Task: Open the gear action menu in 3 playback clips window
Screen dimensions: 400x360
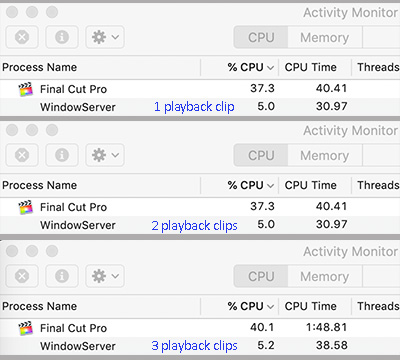Action: 105,276
